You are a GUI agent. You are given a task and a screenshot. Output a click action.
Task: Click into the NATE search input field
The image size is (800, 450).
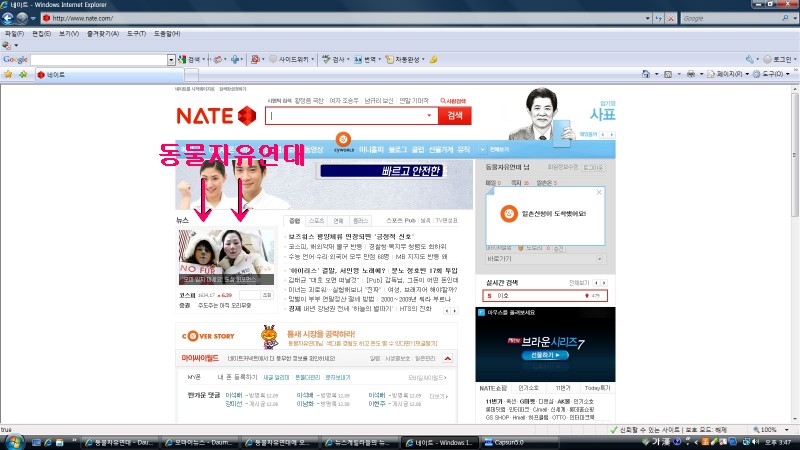coord(347,116)
